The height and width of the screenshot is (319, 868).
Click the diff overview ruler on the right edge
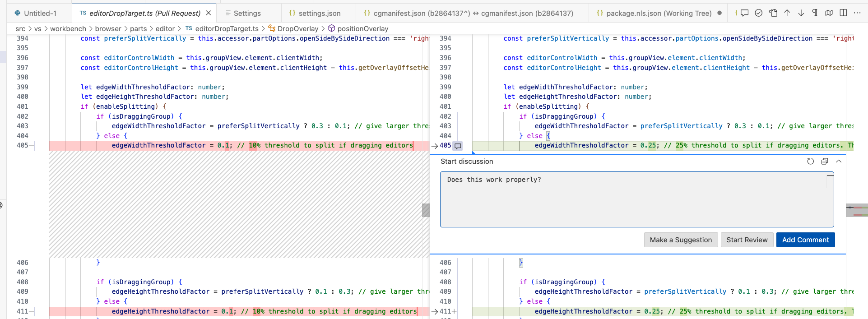click(857, 210)
